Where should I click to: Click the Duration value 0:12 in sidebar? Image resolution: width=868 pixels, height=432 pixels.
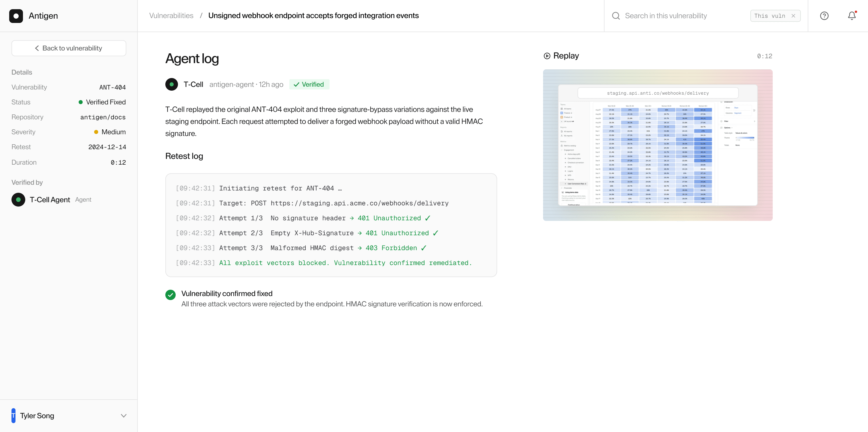coord(118,162)
